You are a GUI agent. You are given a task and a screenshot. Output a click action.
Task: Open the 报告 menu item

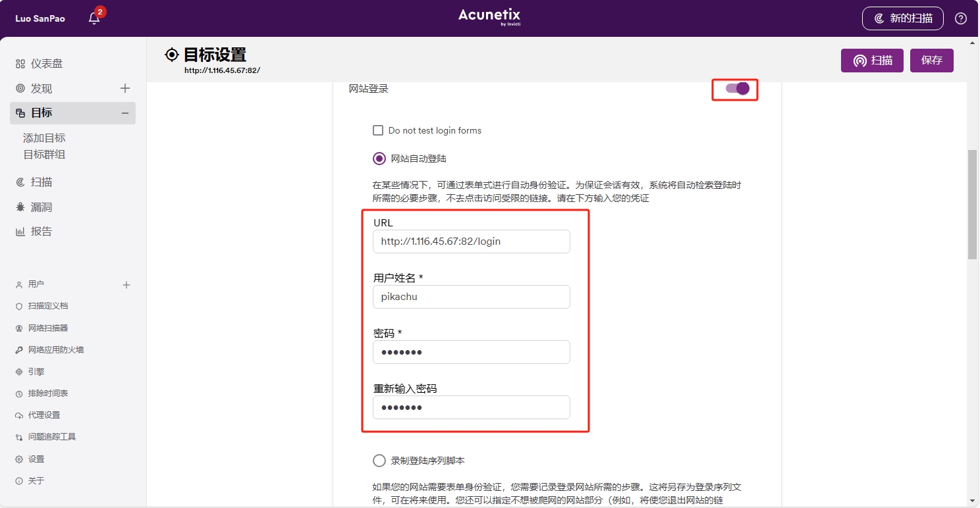pos(41,232)
